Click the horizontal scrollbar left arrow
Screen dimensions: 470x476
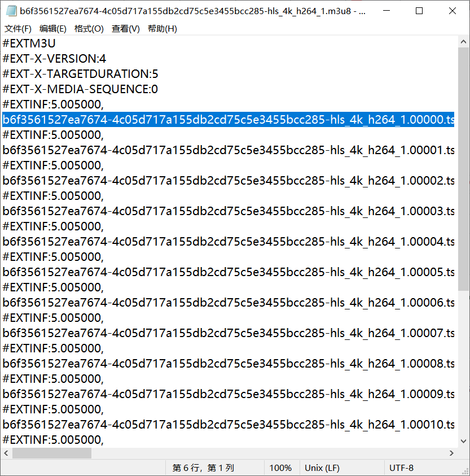(6, 453)
